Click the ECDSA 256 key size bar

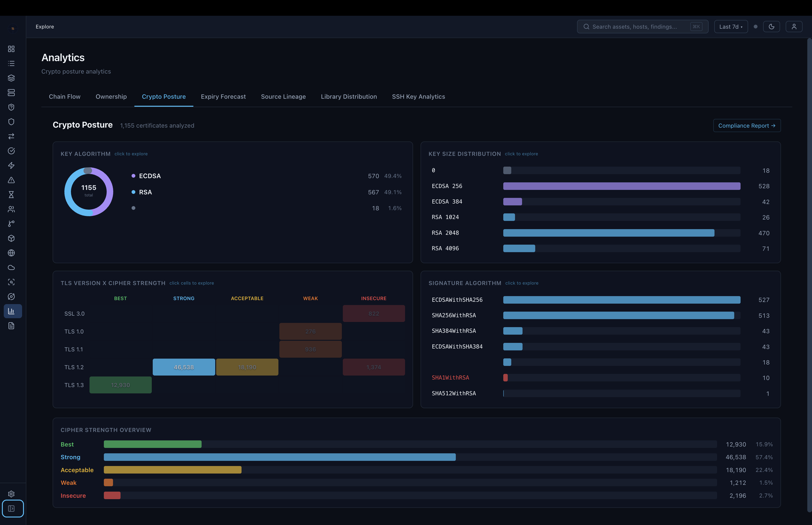[x=621, y=186]
